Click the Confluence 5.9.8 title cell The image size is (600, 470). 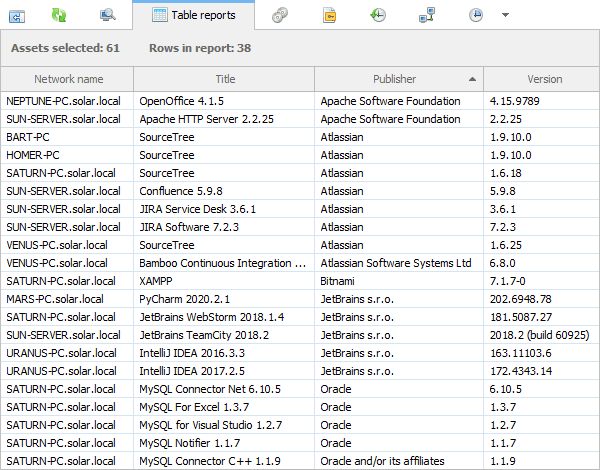(x=224, y=191)
